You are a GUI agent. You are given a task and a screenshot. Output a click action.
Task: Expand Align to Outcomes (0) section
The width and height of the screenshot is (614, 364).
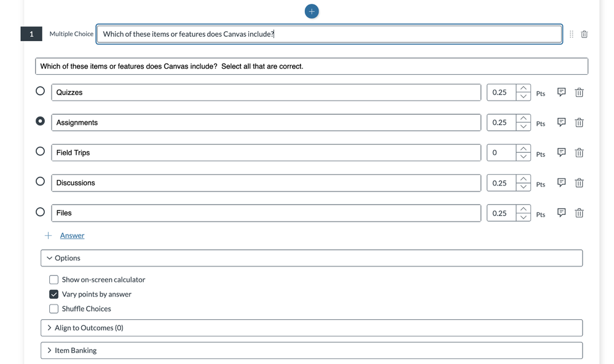pyautogui.click(x=312, y=328)
